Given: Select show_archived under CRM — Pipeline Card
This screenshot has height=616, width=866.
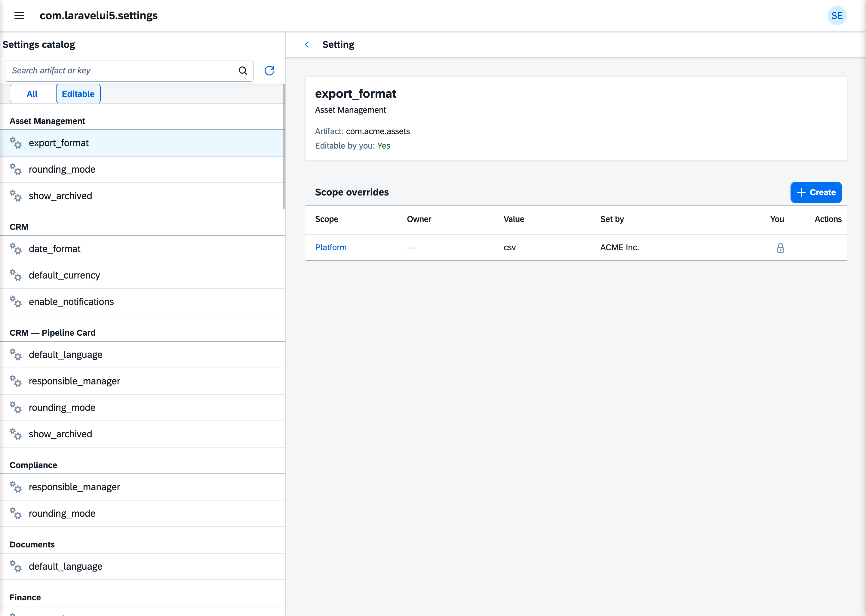Looking at the screenshot, I should click(x=142, y=434).
